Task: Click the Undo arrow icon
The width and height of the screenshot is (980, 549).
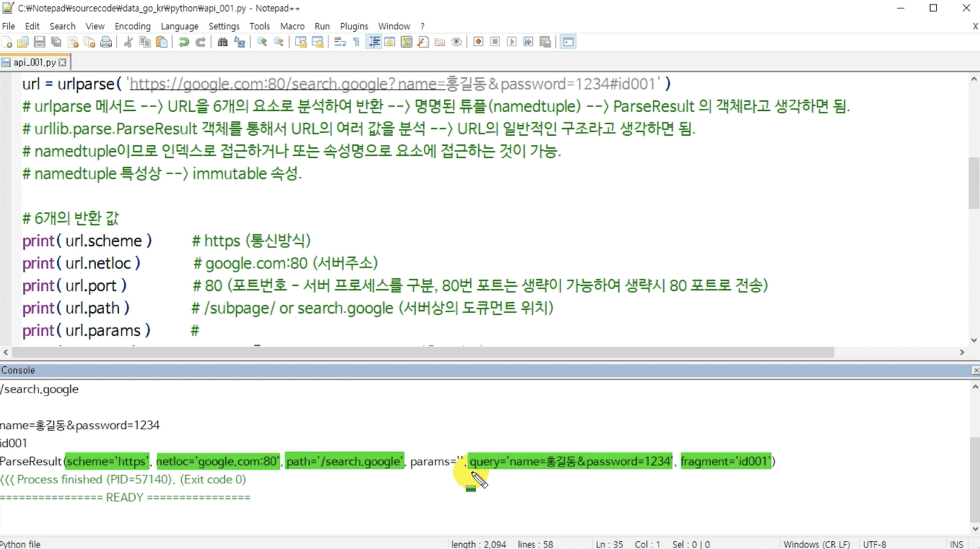Action: click(x=184, y=42)
